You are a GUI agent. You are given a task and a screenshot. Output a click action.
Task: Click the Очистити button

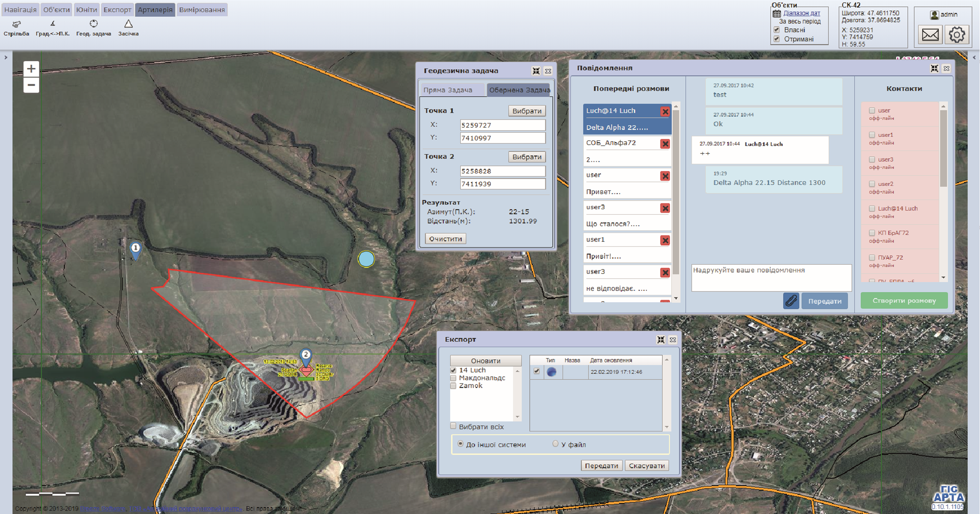tap(445, 239)
